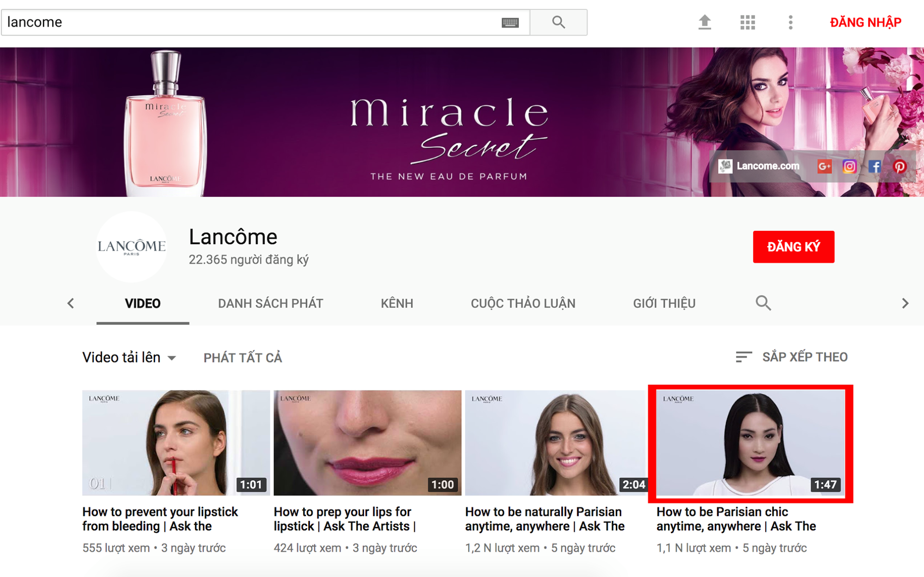
Task: Click the Lancôme channel avatar logo
Action: click(131, 246)
